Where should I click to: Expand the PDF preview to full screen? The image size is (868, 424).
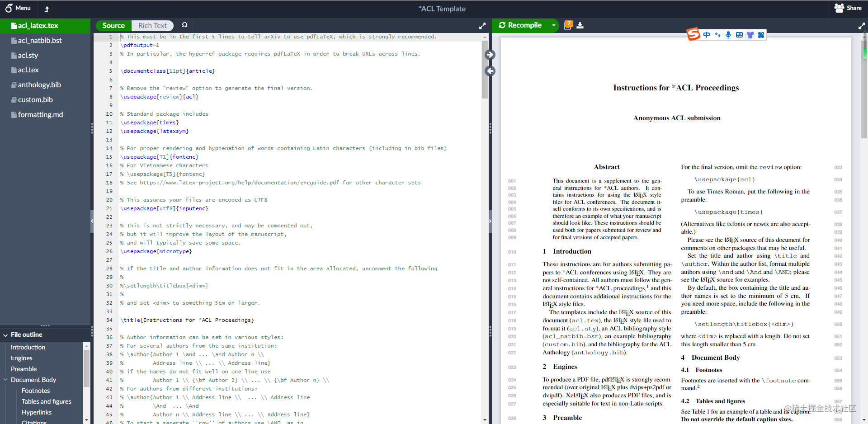(x=861, y=26)
